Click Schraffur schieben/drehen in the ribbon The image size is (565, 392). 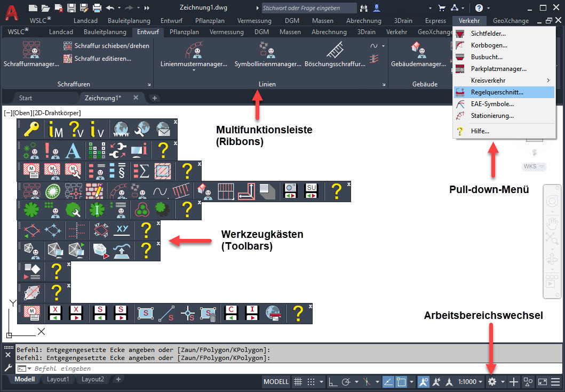[x=112, y=46]
